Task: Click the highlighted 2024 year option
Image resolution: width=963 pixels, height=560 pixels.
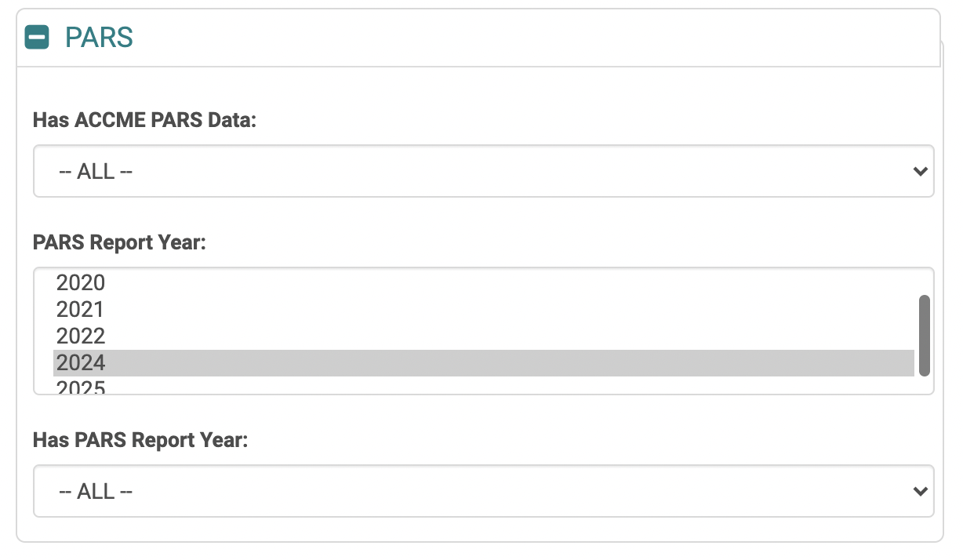Action: 81,362
